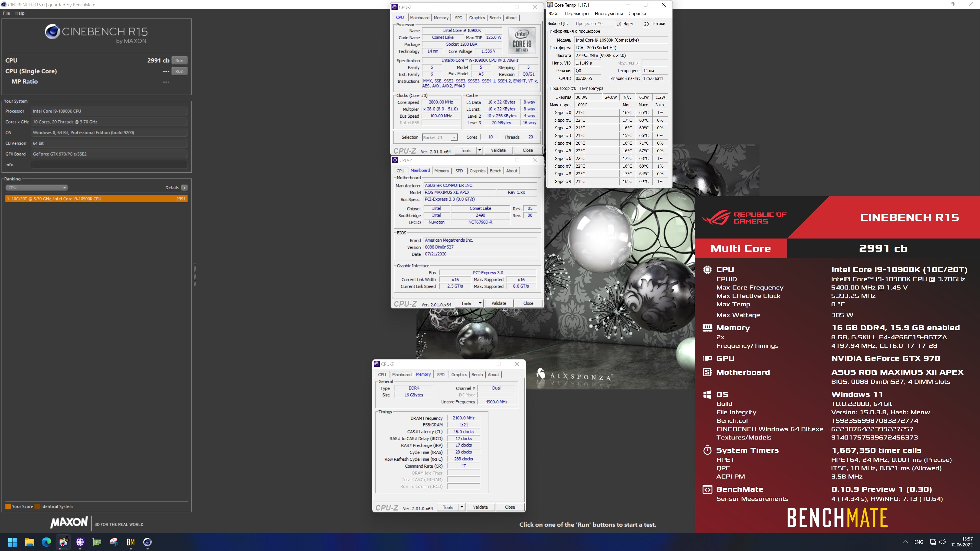The height and width of the screenshot is (551, 980).
Task: Click the GPU card icon in BenchMate panel
Action: (707, 358)
